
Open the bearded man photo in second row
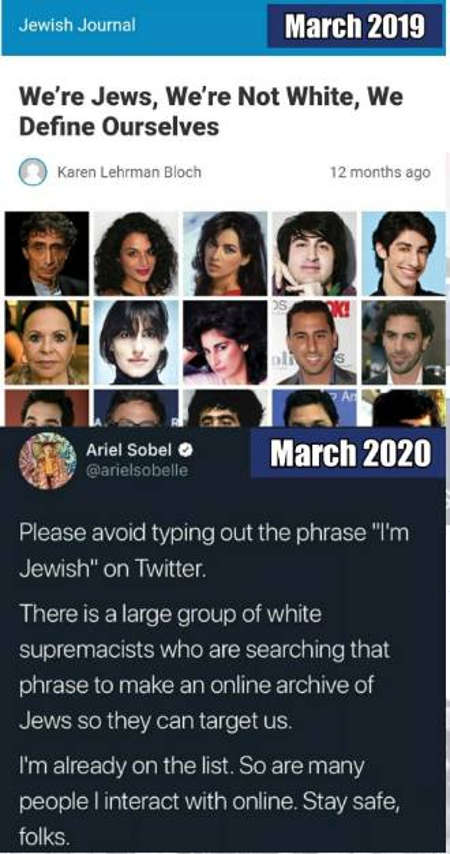point(404,343)
